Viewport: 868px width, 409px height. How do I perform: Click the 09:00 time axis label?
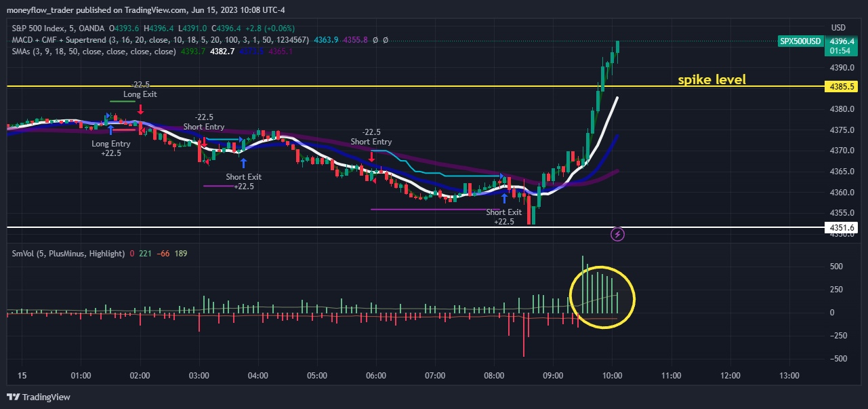click(553, 376)
